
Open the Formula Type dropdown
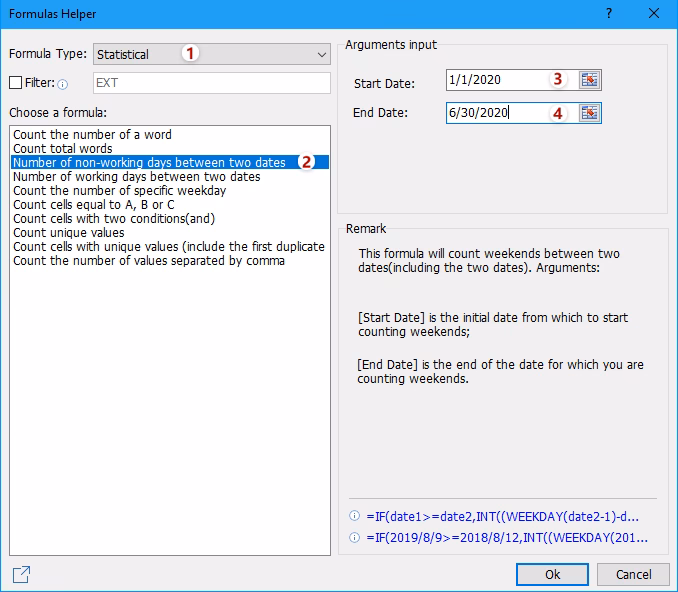pos(211,54)
